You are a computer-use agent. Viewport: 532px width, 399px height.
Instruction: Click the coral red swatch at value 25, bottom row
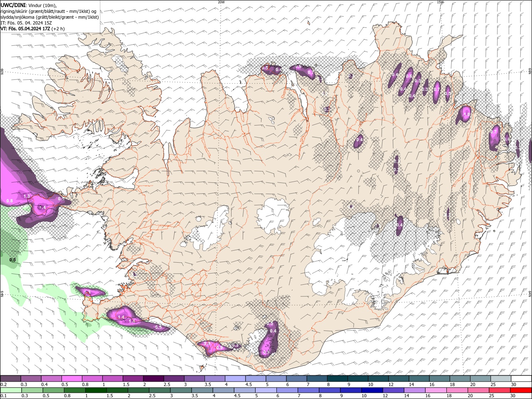[499, 390]
